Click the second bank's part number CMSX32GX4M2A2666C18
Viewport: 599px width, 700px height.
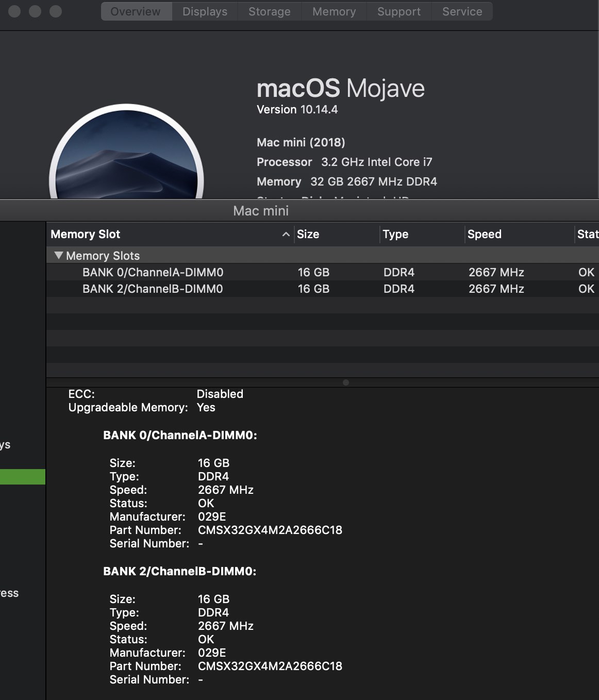270,666
